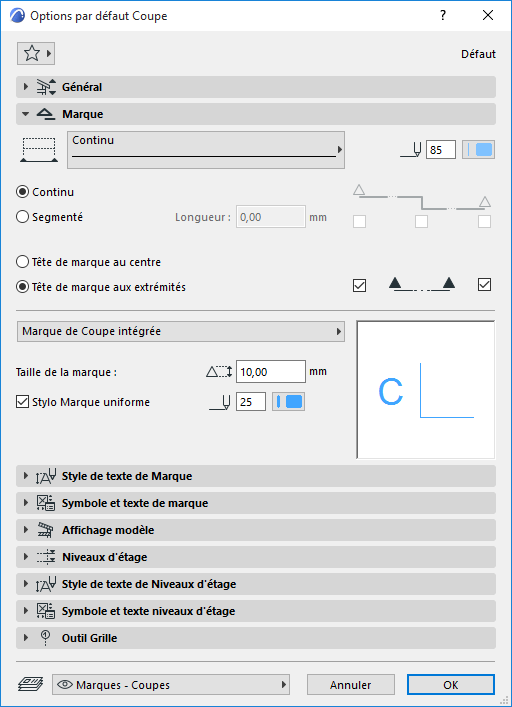Click the OK button

pos(451,684)
